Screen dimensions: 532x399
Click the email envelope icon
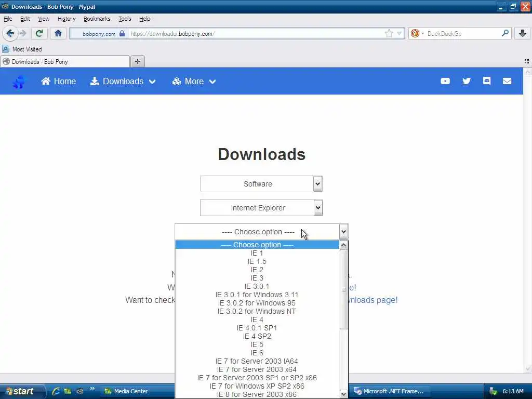point(507,81)
